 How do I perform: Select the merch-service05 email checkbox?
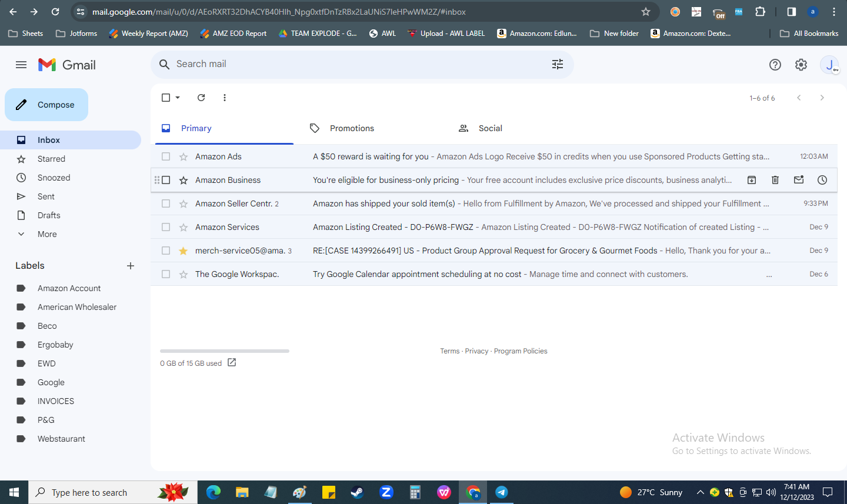(166, 251)
